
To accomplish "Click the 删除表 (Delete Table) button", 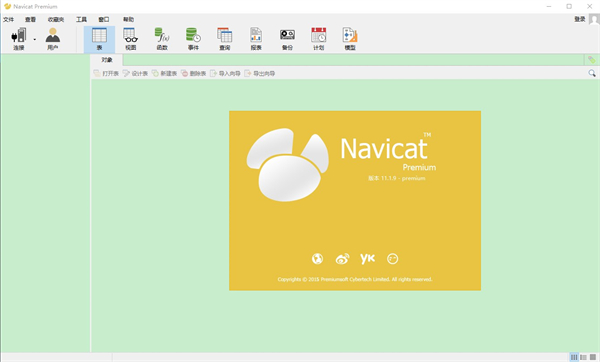I will click(x=194, y=73).
